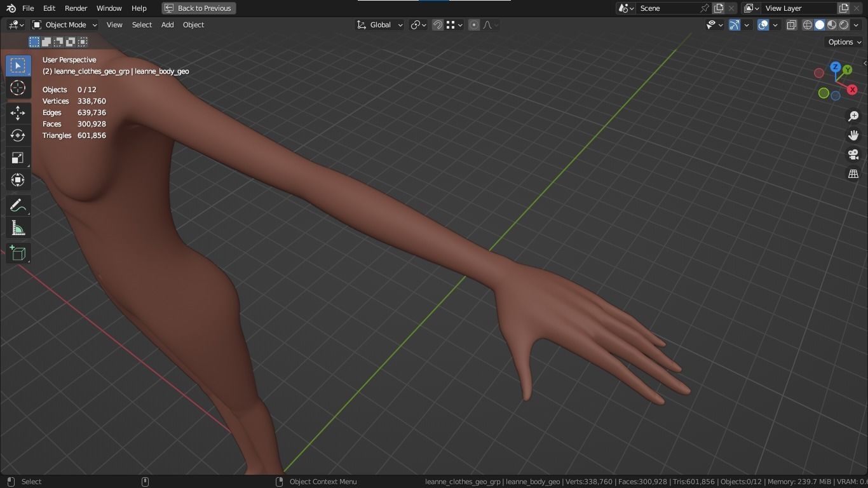Activate the Measure tool
The width and height of the screenshot is (868, 488).
point(18,227)
